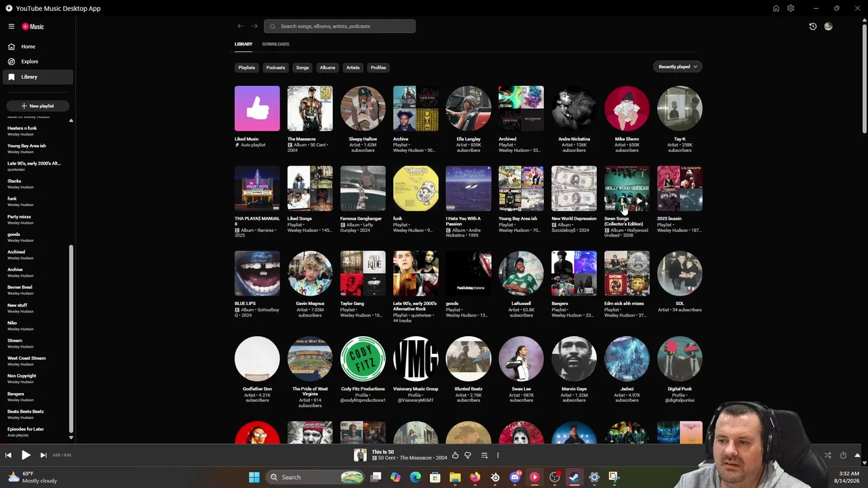Open the hamburger guide menu

click(12, 26)
